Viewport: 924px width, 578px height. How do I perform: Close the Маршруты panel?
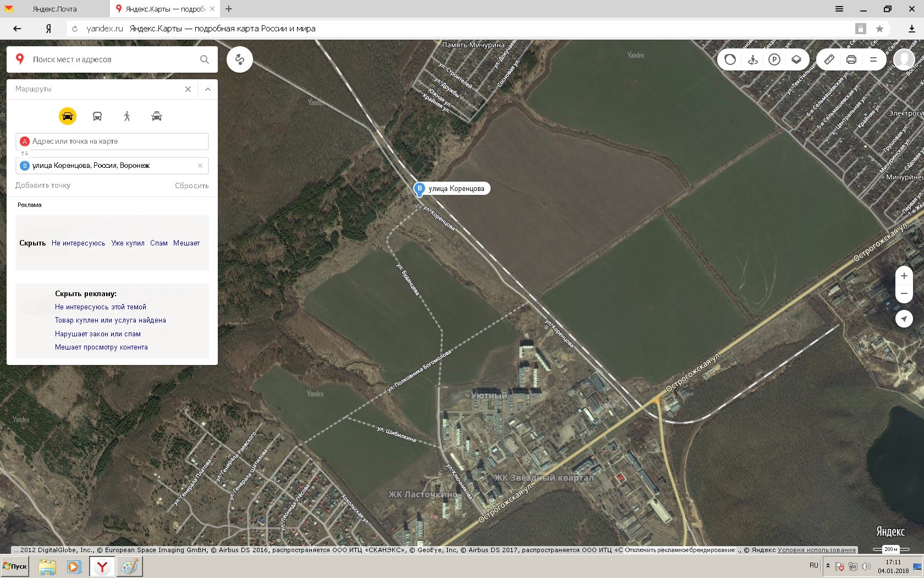point(188,89)
